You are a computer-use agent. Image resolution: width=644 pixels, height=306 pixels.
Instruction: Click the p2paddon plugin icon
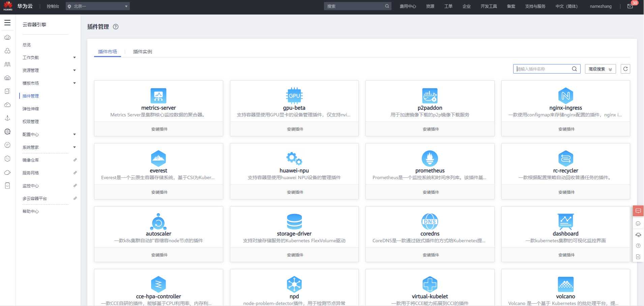430,96
